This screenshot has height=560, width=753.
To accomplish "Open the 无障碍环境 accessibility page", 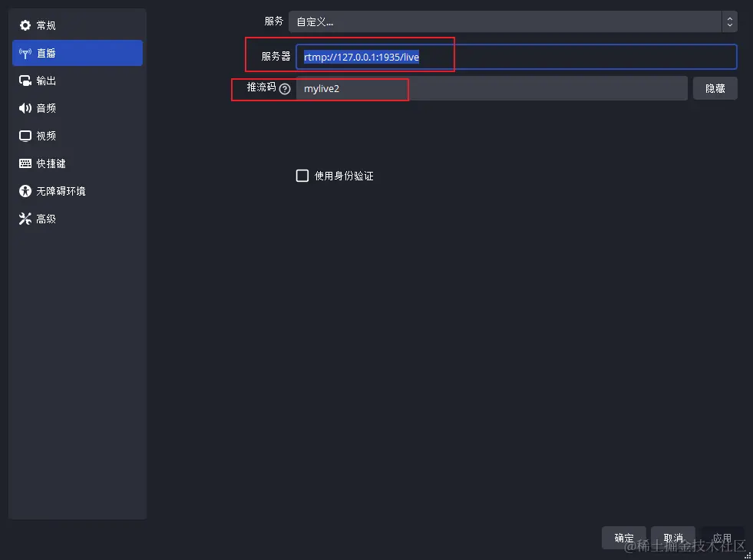I will (78, 191).
